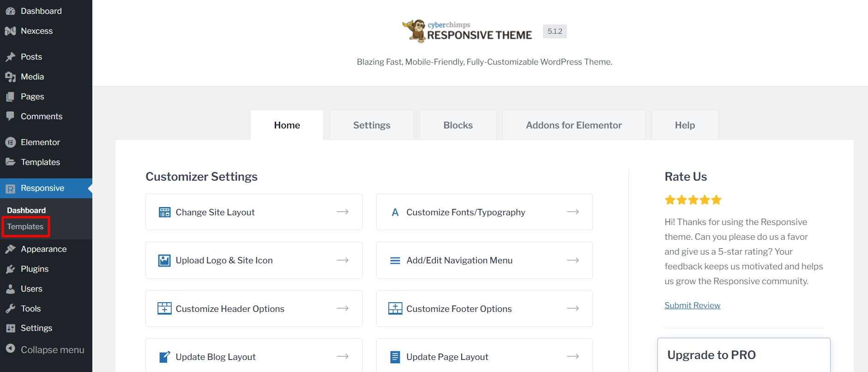The width and height of the screenshot is (868, 372).
Task: Click the Change Site Layout icon
Action: (164, 212)
